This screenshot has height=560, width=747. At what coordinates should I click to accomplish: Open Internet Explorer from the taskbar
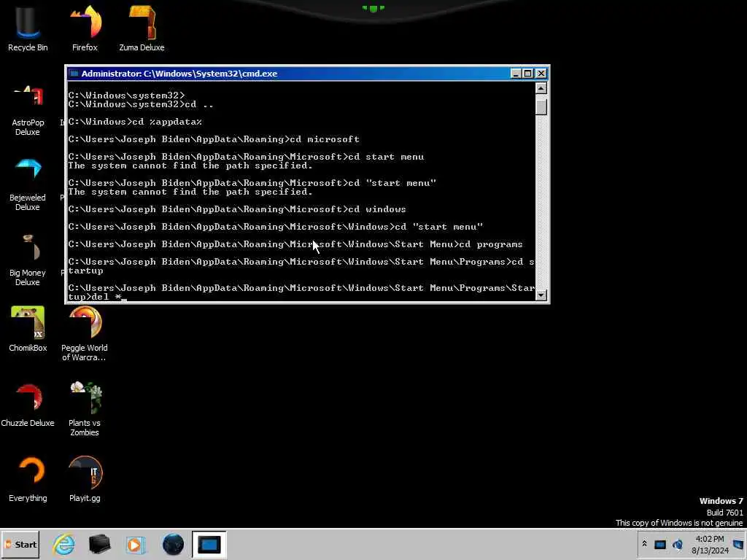click(63, 544)
